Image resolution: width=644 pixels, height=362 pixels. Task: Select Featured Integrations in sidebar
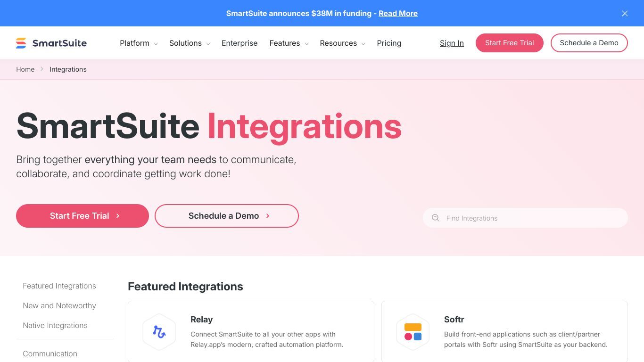[59, 286]
